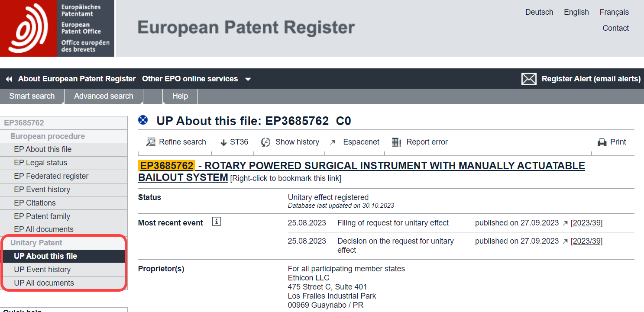644x312 pixels.
Task: Click the EPO logo
Action: [x=29, y=28]
